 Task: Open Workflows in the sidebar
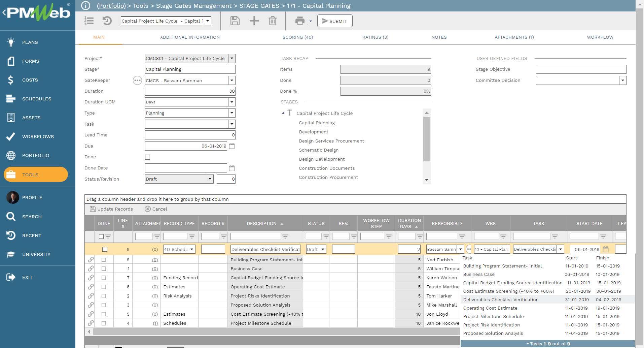click(x=38, y=136)
